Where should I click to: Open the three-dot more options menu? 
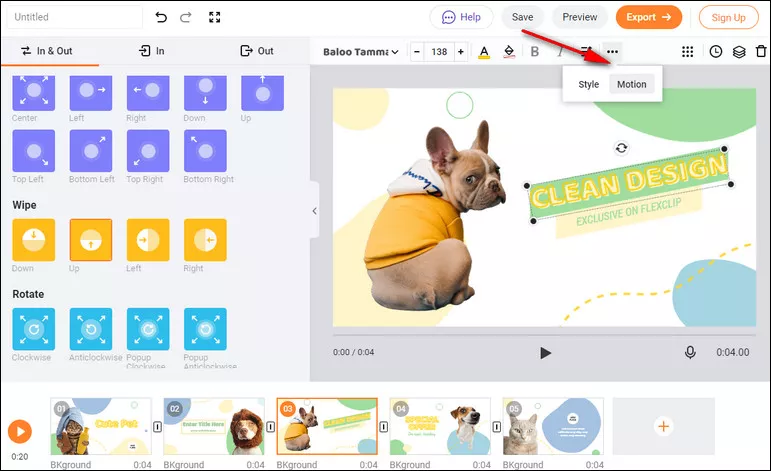(x=612, y=52)
